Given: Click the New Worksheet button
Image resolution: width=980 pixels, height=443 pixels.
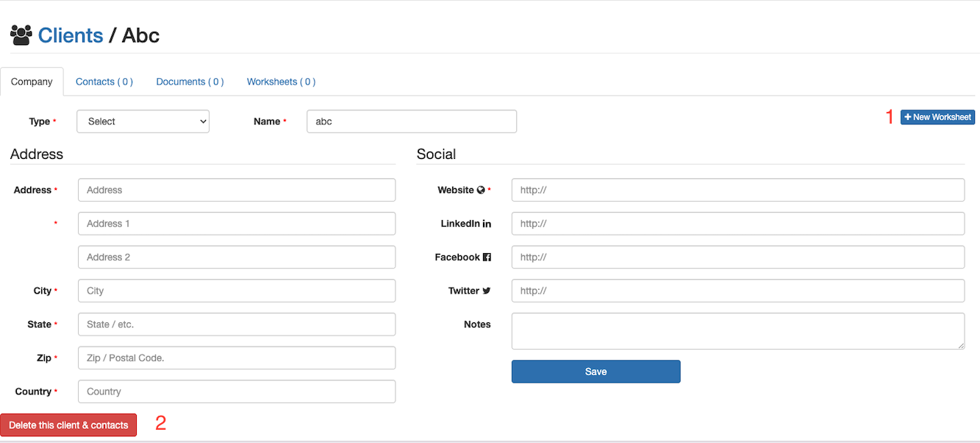Looking at the screenshot, I should pos(937,117).
